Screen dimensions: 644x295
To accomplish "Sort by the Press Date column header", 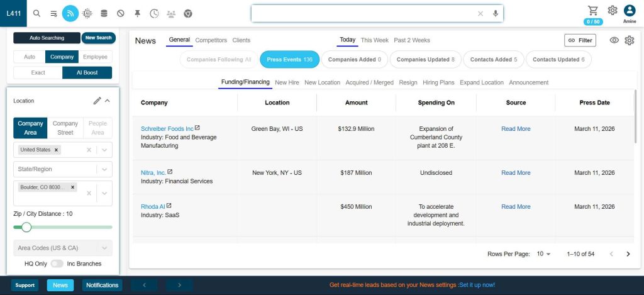I will pyautogui.click(x=594, y=103).
